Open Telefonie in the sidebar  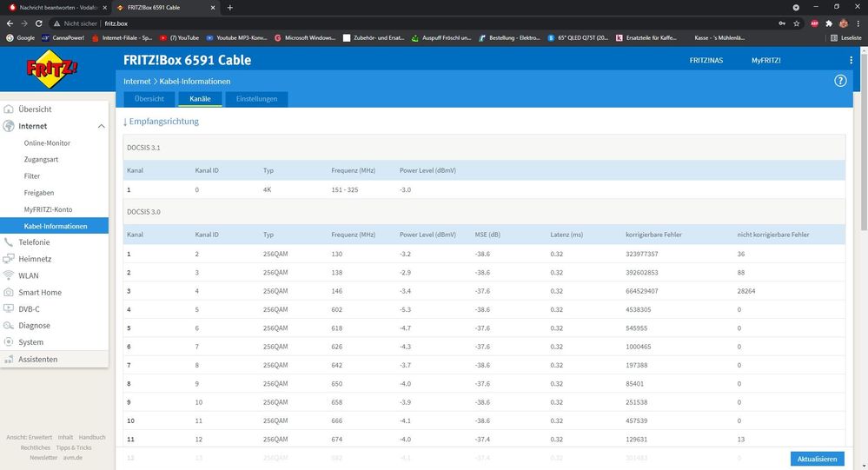pos(34,242)
